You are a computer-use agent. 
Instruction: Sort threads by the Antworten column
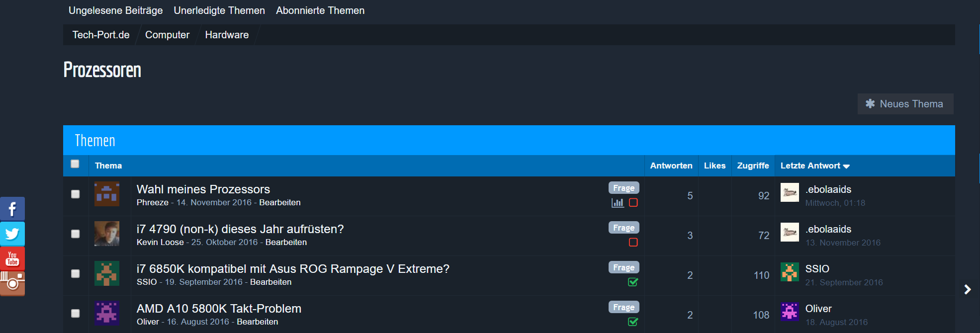(x=671, y=166)
